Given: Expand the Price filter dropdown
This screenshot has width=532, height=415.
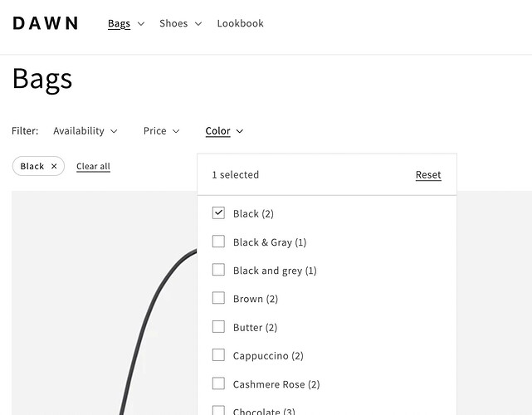Looking at the screenshot, I should (161, 131).
